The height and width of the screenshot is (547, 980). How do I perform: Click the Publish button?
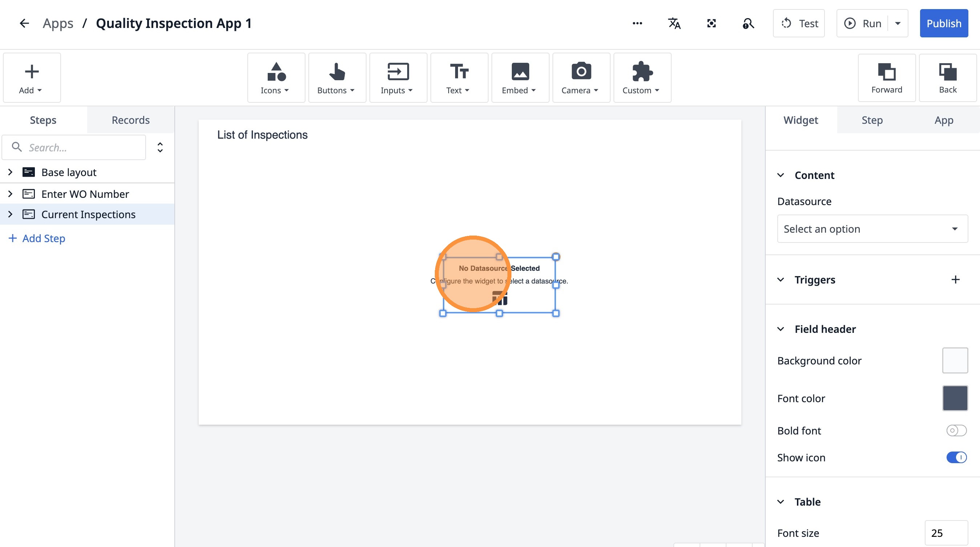[943, 24]
